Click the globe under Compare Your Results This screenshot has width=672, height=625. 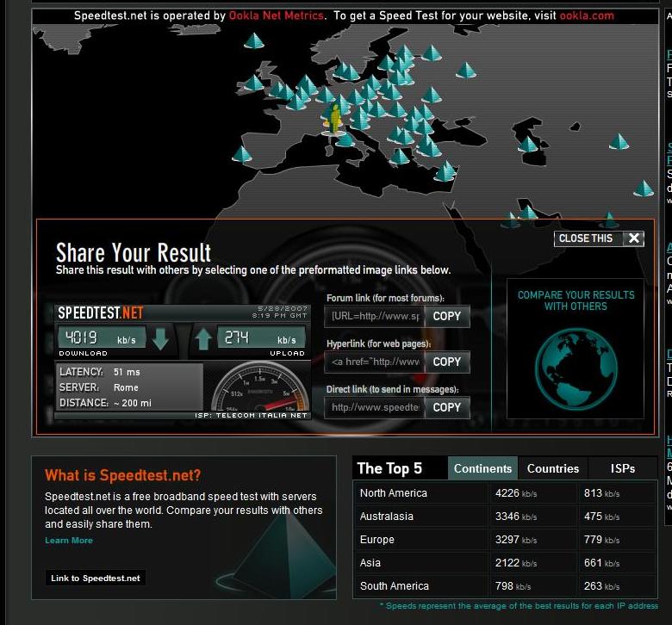click(x=576, y=369)
